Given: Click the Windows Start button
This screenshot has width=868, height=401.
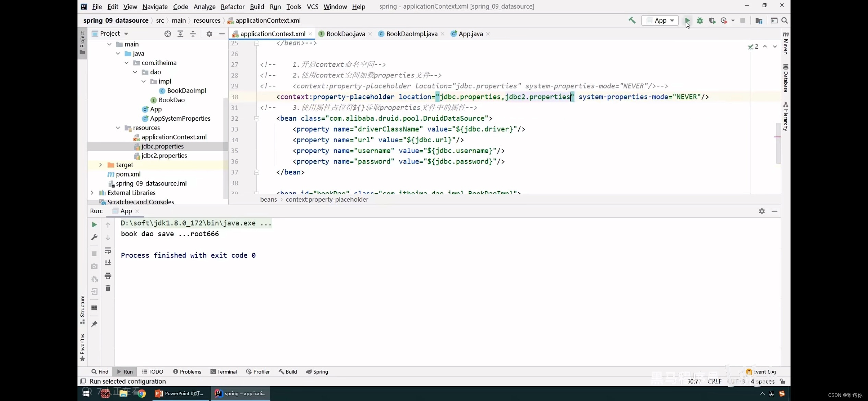Looking at the screenshot, I should [86, 393].
